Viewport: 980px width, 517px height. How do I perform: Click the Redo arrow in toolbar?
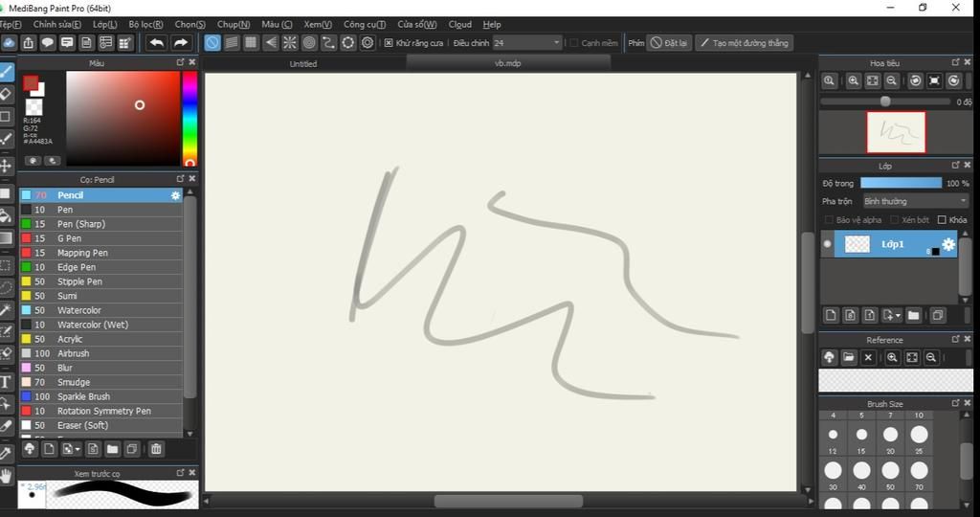click(x=180, y=42)
